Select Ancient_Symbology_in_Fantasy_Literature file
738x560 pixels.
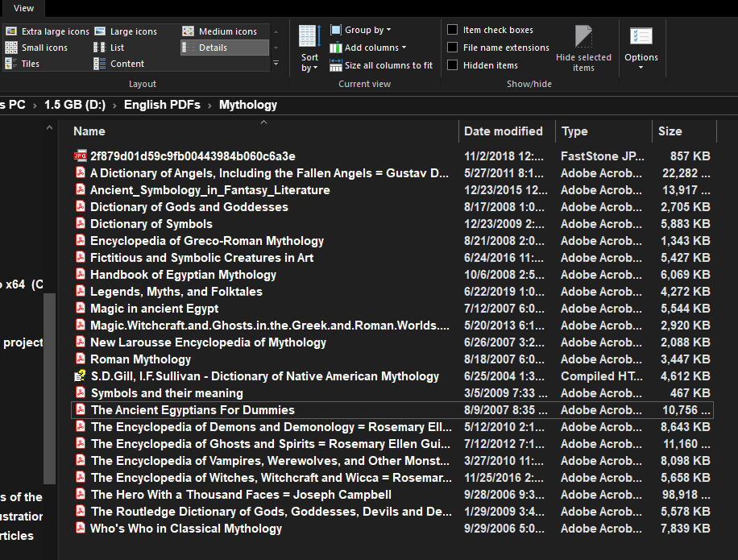[x=392, y=189]
